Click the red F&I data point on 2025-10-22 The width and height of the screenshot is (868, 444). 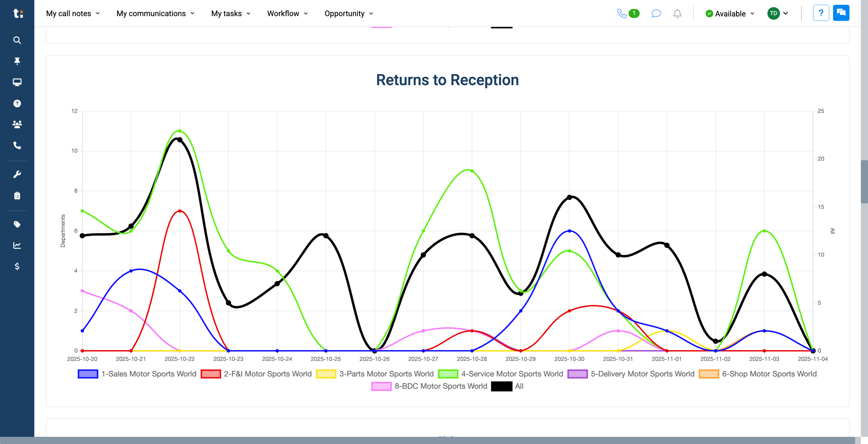[180, 211]
